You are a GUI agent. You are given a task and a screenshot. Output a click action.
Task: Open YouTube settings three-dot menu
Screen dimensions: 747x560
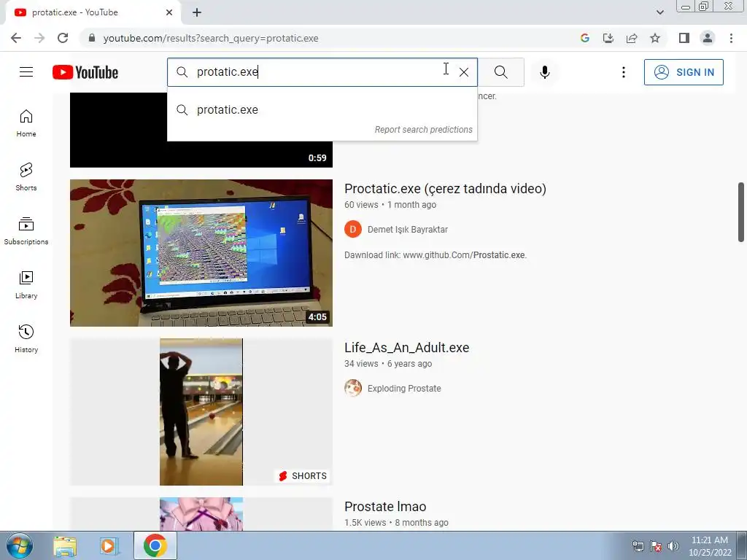tap(623, 72)
